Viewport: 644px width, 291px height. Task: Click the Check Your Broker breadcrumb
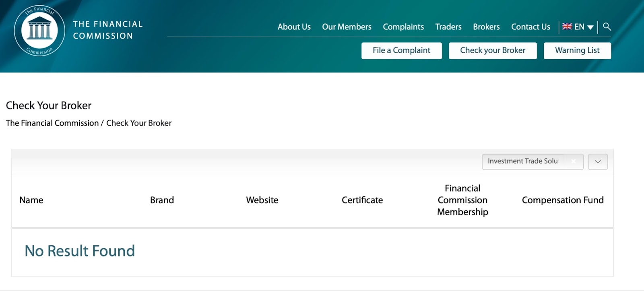[139, 123]
